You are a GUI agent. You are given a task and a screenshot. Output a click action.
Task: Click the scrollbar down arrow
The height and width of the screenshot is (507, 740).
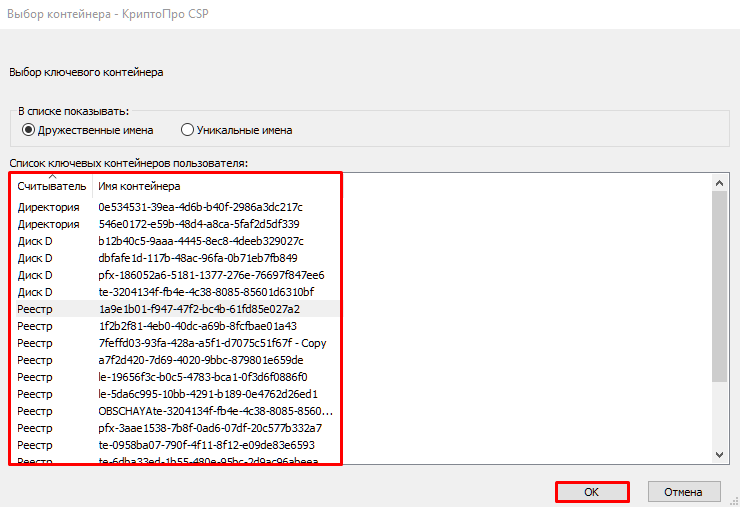click(x=718, y=455)
